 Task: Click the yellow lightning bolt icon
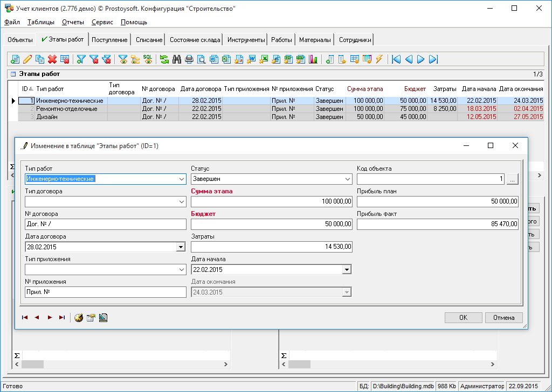pyautogui.click(x=379, y=59)
